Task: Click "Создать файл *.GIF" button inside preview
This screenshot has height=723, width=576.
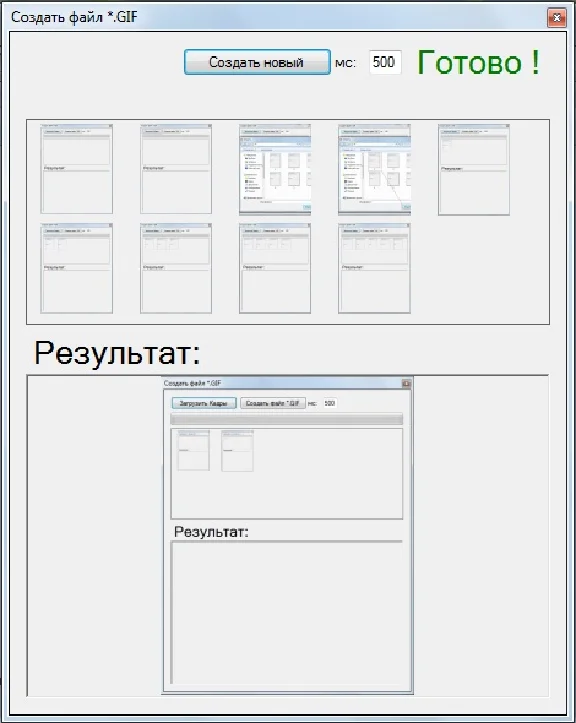Action: click(273, 403)
